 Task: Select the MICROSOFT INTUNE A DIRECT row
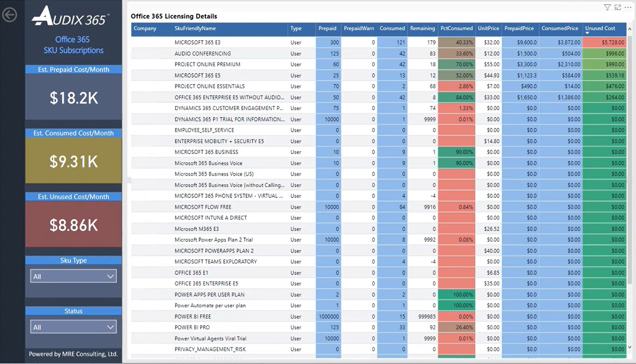point(211,218)
